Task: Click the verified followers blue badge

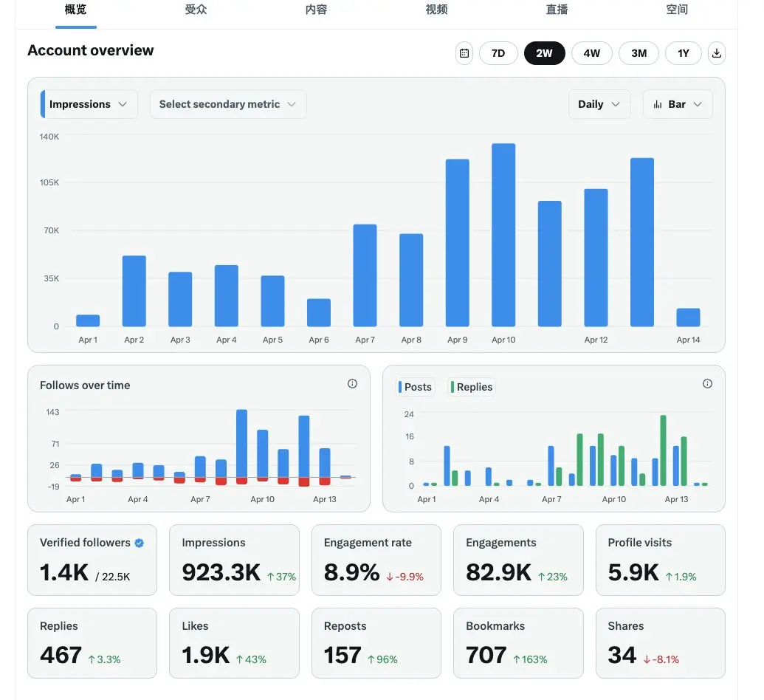Action: click(140, 543)
